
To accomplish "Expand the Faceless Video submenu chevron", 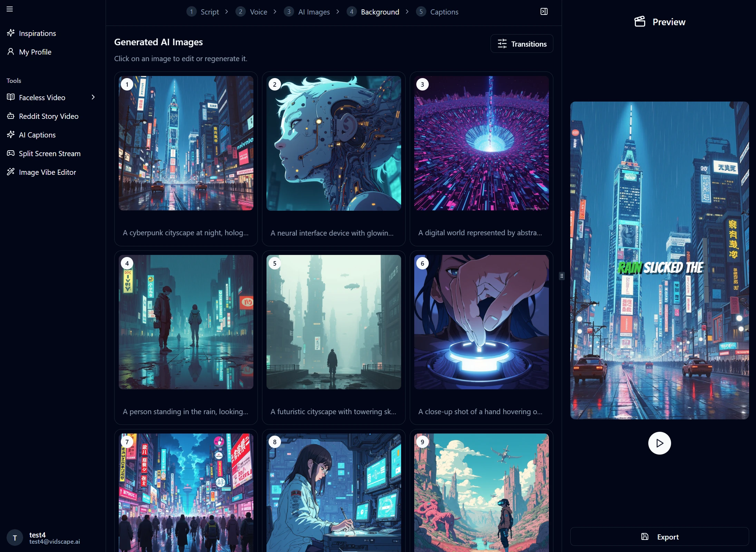I will pos(93,97).
